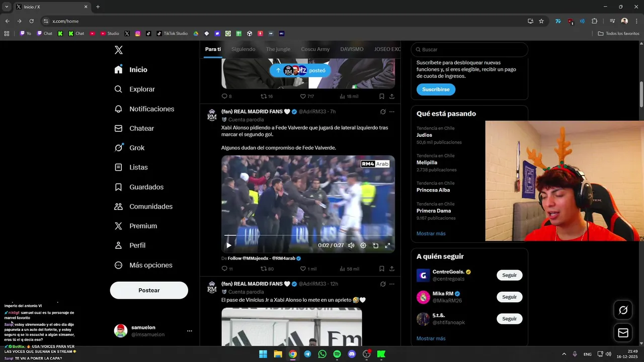Expand Todos los favoritos folder
Image resolution: width=644 pixels, height=362 pixels.
click(x=618, y=34)
